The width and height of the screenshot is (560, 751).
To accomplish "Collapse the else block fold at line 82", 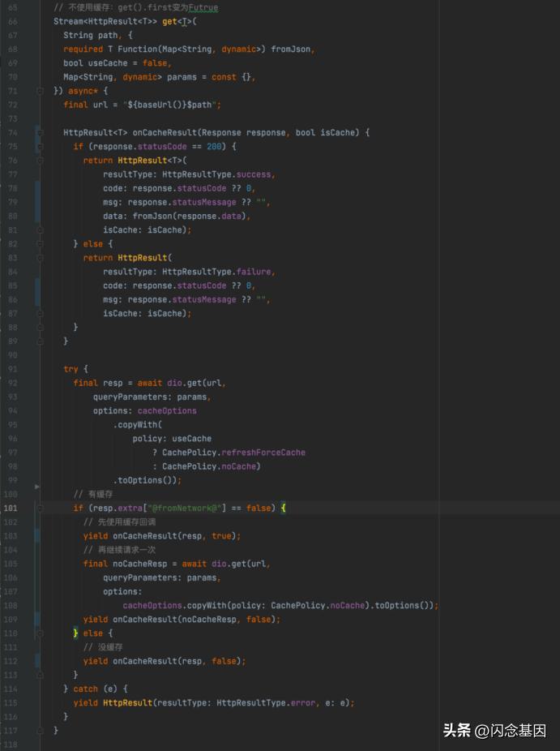I will 41,244.
